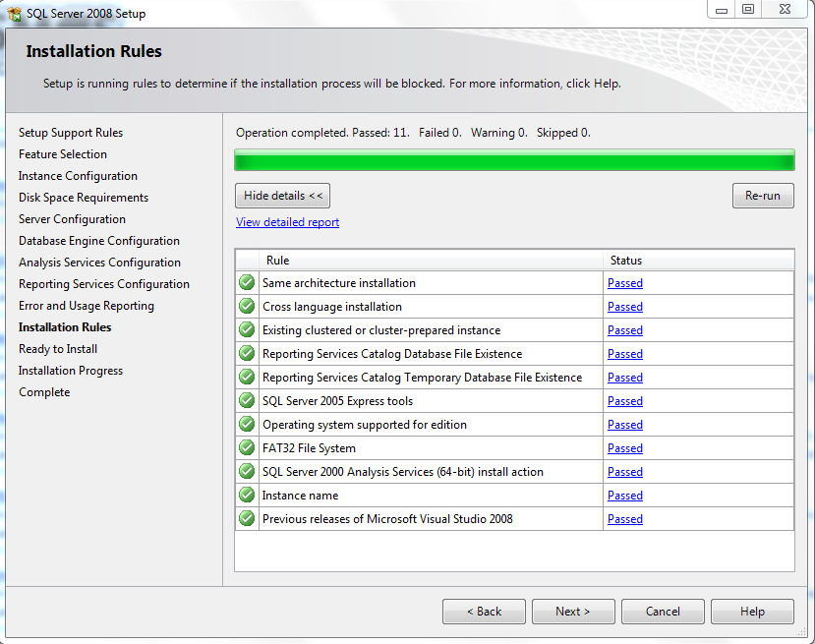Select Installation Progress step in sidebar

tap(71, 371)
